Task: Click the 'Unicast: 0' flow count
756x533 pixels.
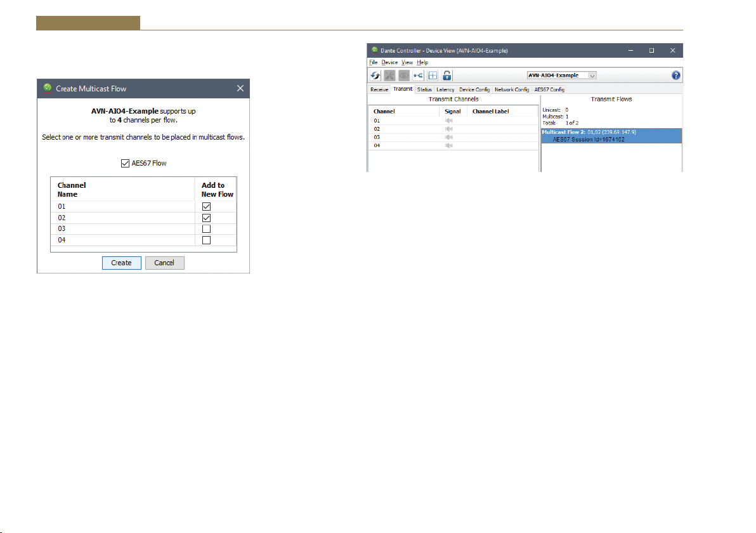Action: 556,110
